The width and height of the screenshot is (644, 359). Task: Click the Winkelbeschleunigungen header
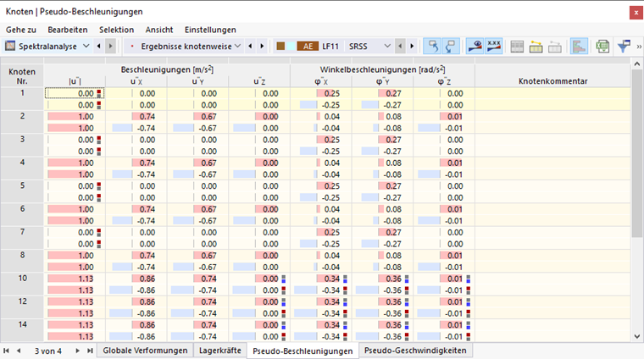point(382,69)
